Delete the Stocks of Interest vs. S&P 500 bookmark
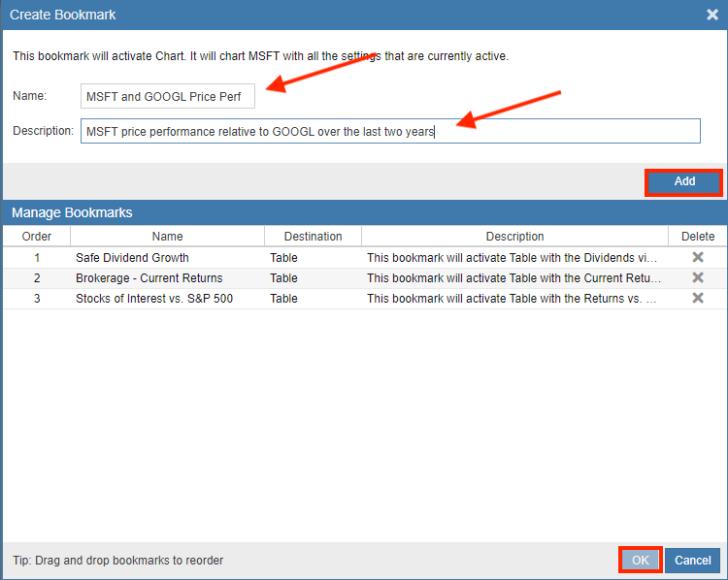This screenshot has height=580, width=728. [697, 298]
